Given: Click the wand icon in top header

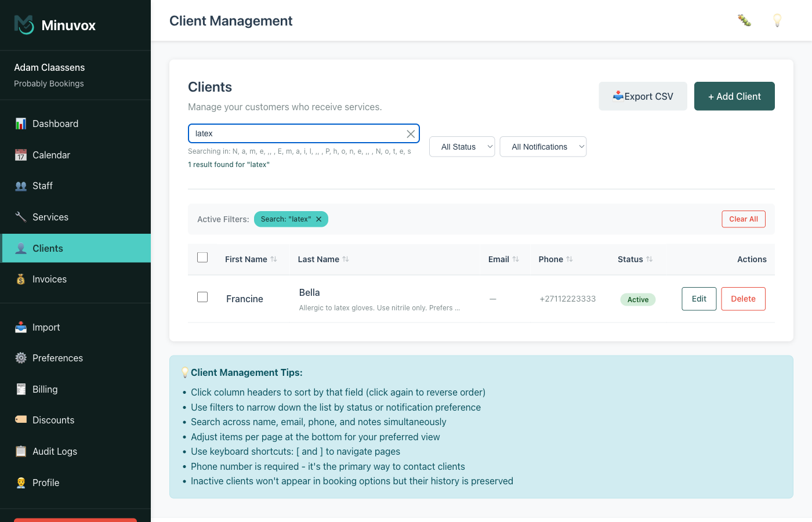Looking at the screenshot, I should [x=744, y=21].
